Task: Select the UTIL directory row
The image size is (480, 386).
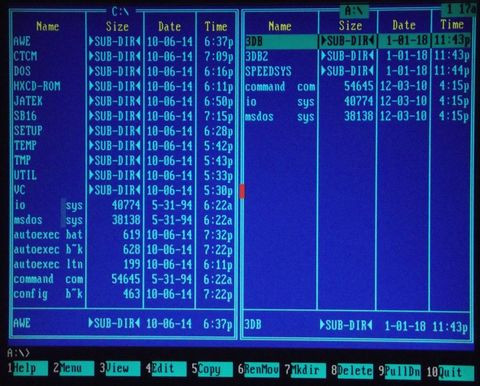Action: pos(123,175)
